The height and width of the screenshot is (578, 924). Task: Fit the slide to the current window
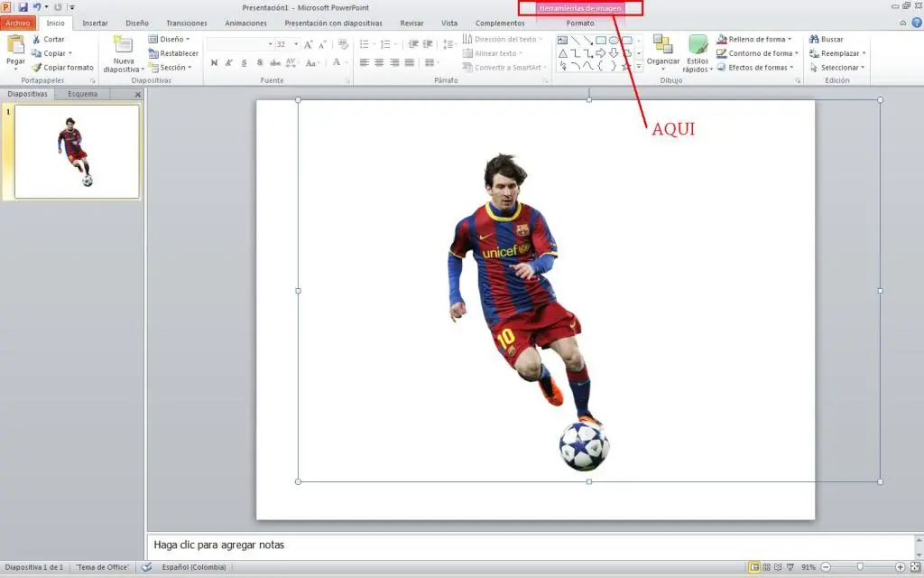tap(915, 567)
